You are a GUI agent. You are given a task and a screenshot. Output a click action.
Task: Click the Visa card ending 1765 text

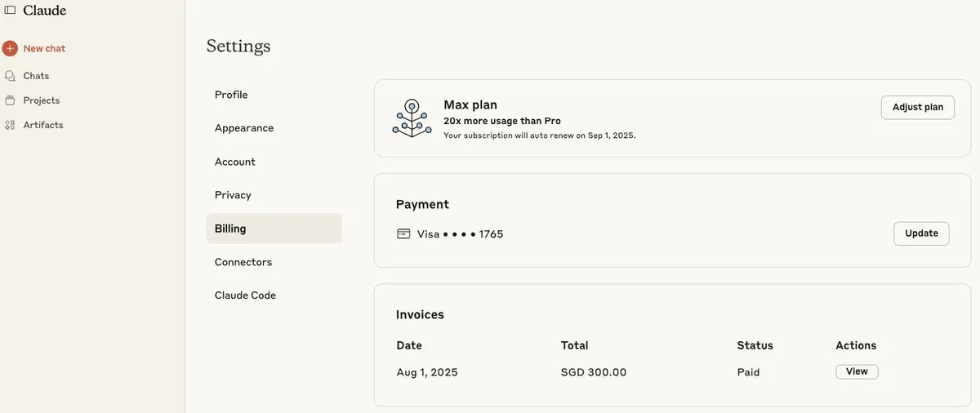pos(460,234)
